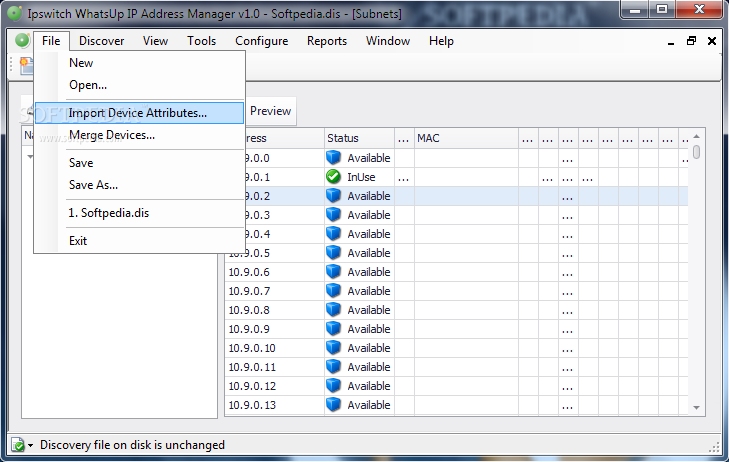Click Available cube icon for 10.9.0.2
Image resolution: width=729 pixels, height=462 pixels.
click(x=333, y=196)
